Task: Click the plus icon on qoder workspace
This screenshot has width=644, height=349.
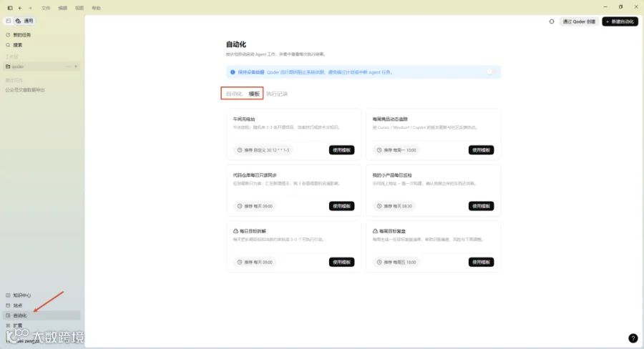Action: coord(76,67)
